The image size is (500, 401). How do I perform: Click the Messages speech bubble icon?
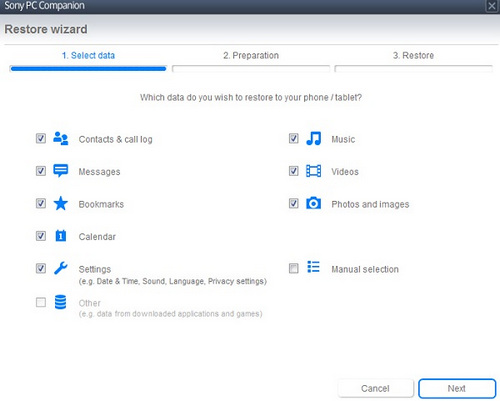[61, 171]
